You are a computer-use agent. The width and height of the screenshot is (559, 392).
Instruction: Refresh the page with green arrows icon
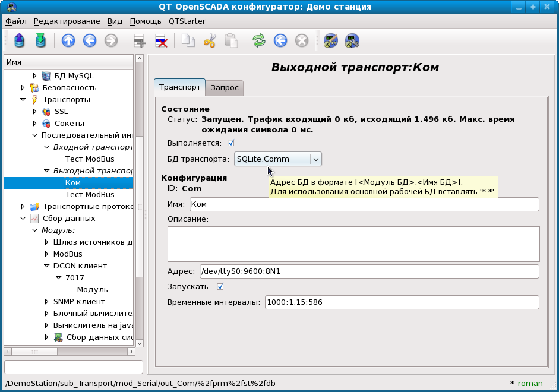[258, 40]
